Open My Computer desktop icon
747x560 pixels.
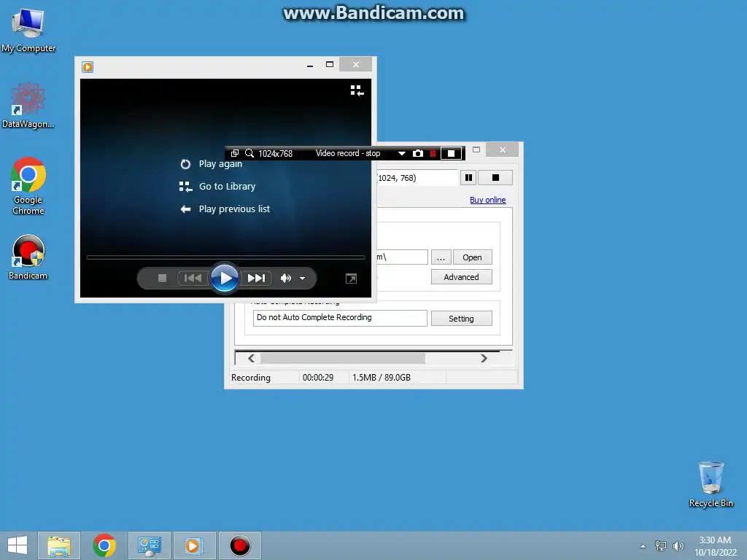click(28, 30)
